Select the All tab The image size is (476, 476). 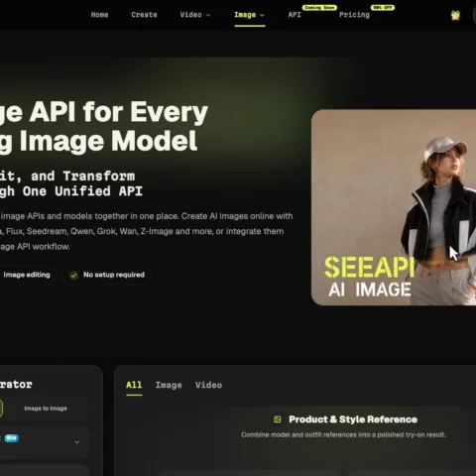[x=134, y=385]
